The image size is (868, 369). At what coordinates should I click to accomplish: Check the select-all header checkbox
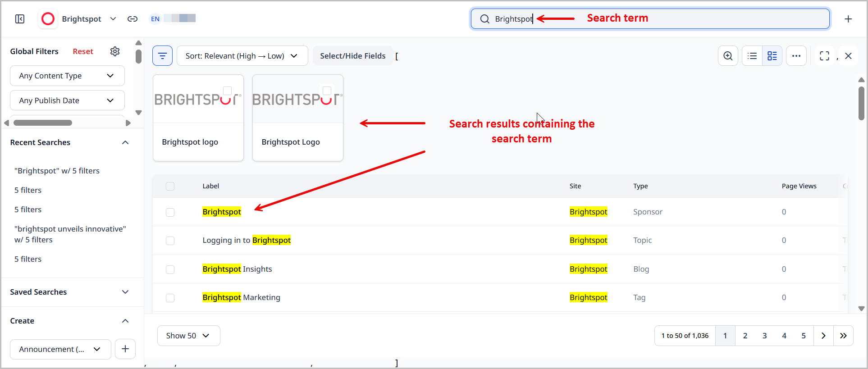tap(170, 186)
